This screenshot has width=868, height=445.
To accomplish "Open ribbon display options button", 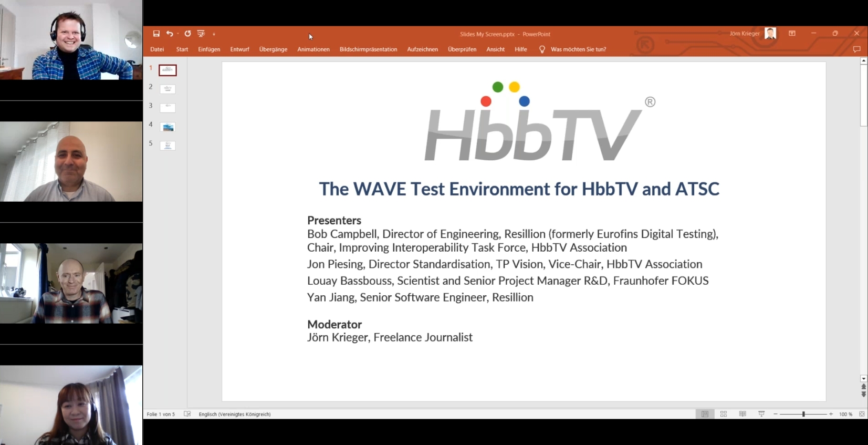I will 792,34.
